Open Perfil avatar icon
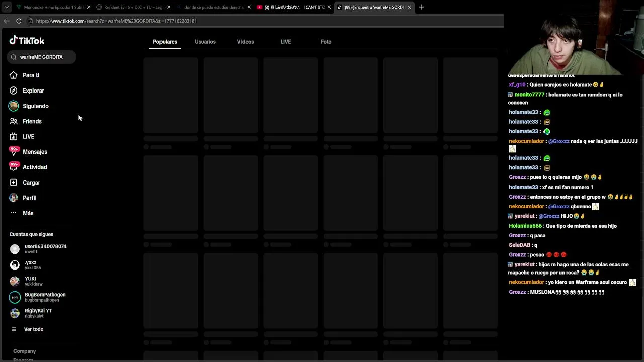 point(14,198)
